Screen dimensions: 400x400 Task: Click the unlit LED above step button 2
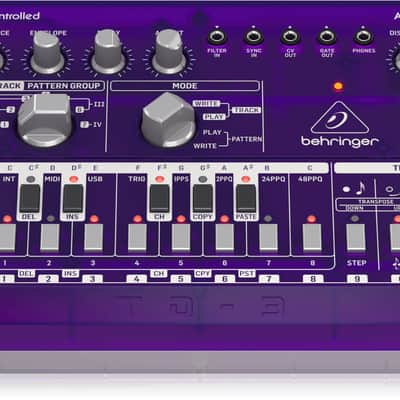click(x=50, y=219)
